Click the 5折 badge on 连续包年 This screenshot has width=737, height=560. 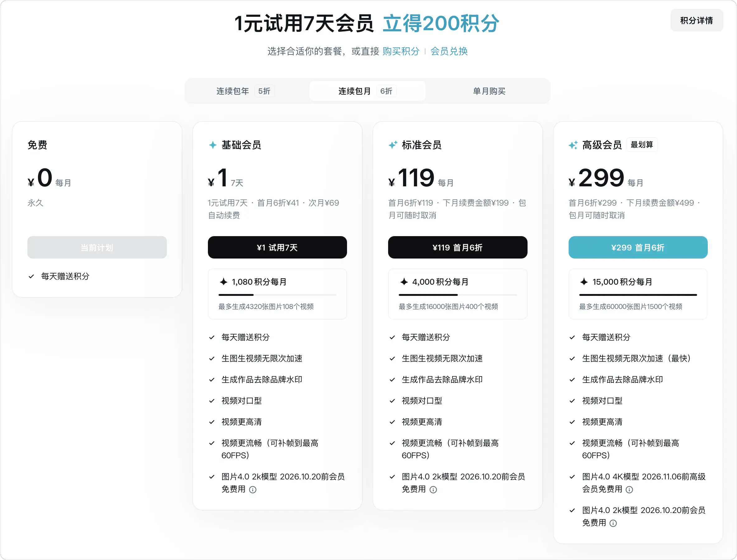click(264, 91)
